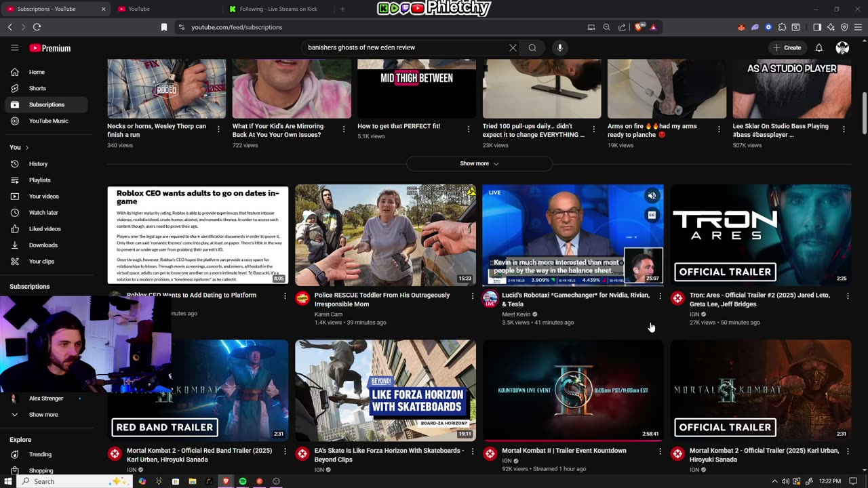Switch to second YouTube browser tab
This screenshot has width=868, height=488.
[x=167, y=9]
